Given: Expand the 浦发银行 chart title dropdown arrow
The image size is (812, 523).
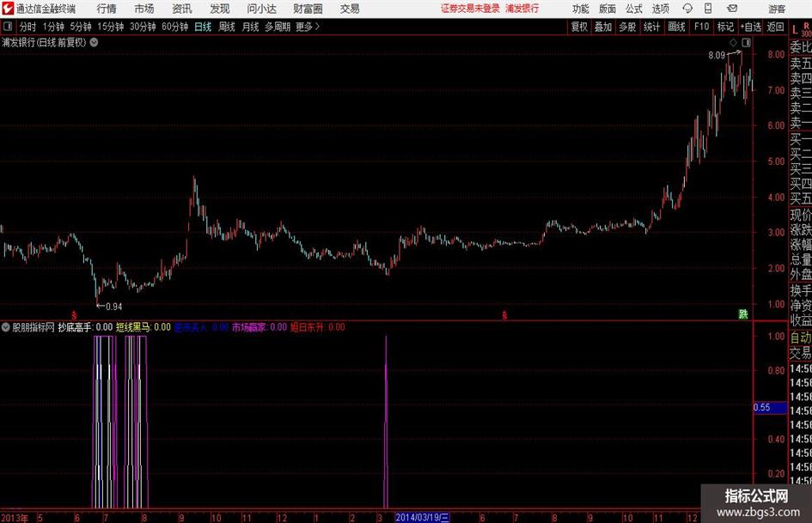Looking at the screenshot, I should point(94,42).
